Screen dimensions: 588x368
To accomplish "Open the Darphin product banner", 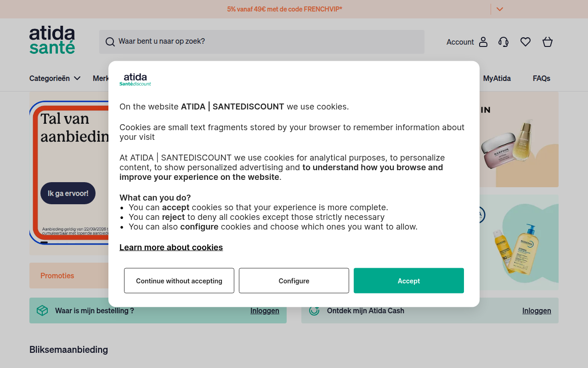I will [x=519, y=139].
